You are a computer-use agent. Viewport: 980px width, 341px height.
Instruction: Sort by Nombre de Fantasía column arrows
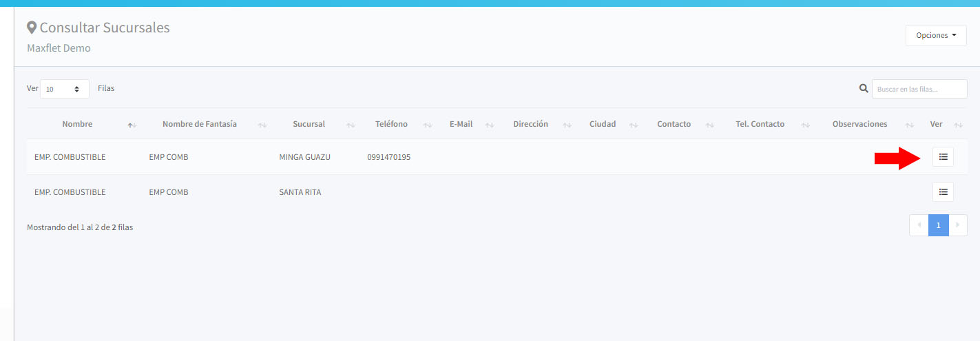tap(262, 125)
